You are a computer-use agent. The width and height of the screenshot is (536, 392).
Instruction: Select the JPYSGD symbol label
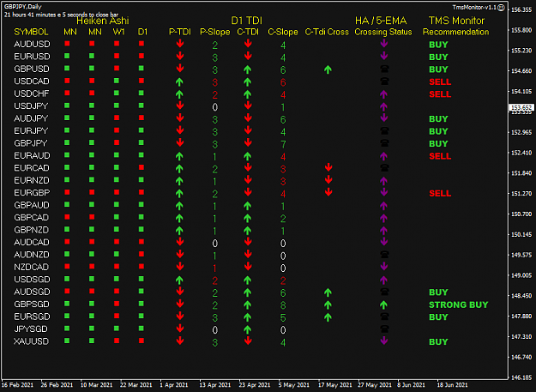30,329
